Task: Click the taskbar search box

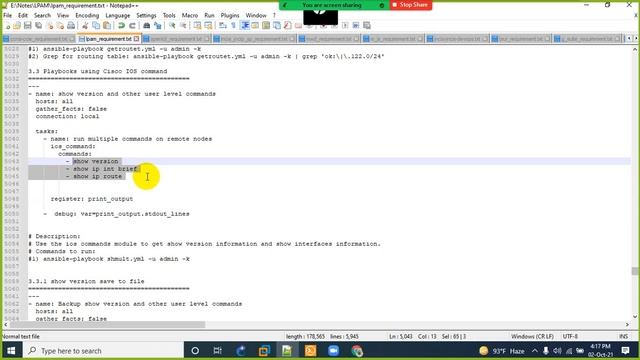Action: pyautogui.click(x=102, y=351)
